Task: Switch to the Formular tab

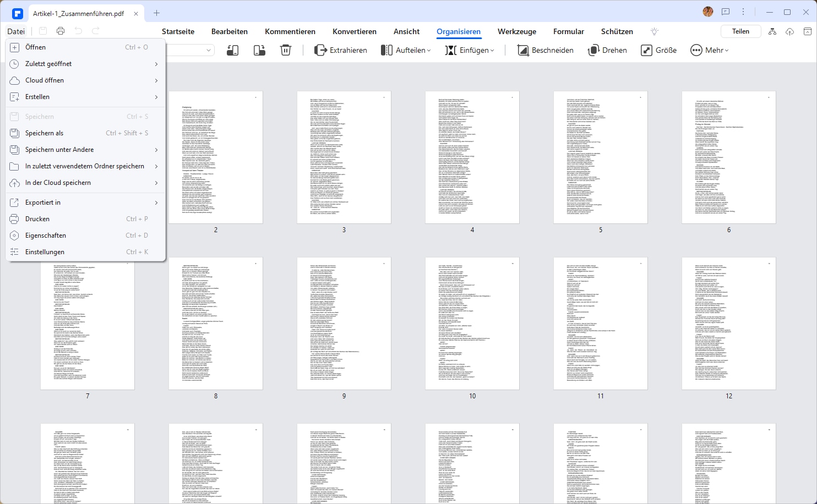Action: [569, 31]
